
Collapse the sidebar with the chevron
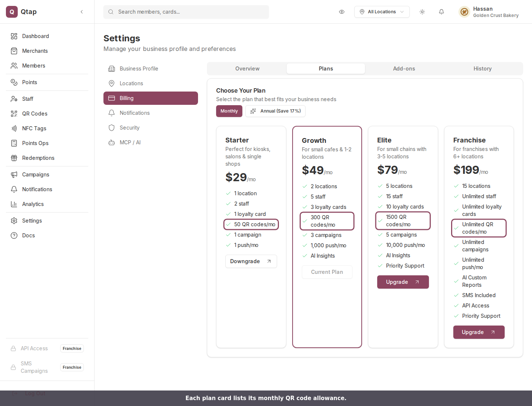82,12
